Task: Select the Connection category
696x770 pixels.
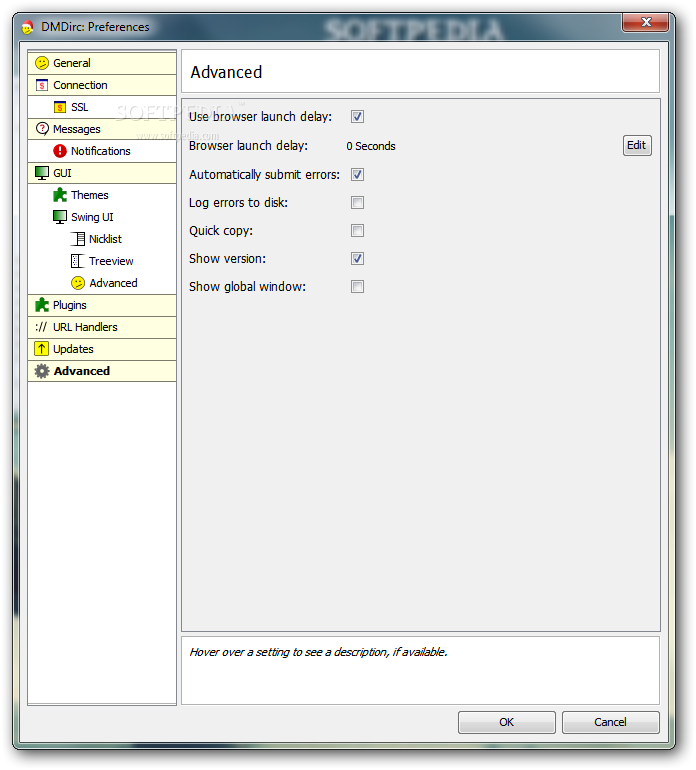Action: tap(102, 85)
